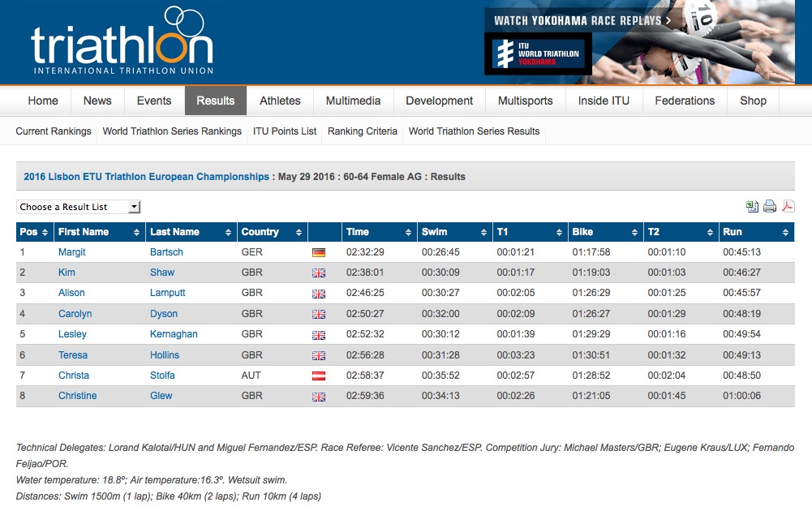Sort by Country column header

click(x=260, y=232)
